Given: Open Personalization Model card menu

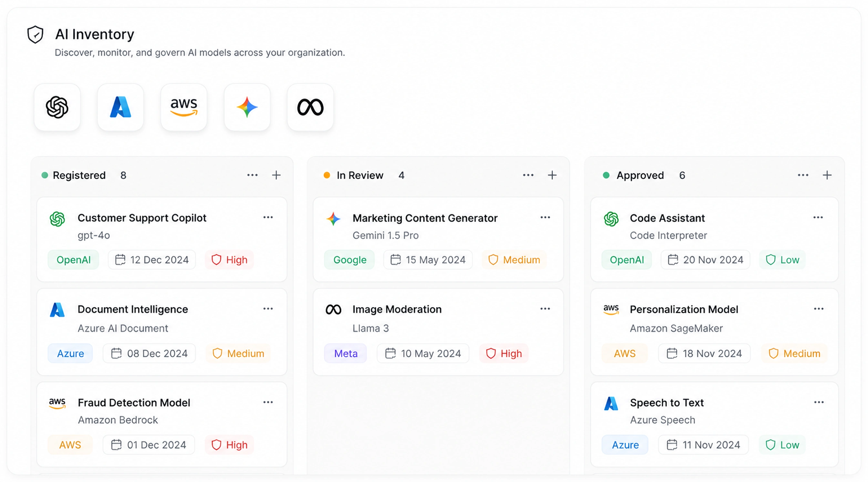Looking at the screenshot, I should click(x=819, y=309).
